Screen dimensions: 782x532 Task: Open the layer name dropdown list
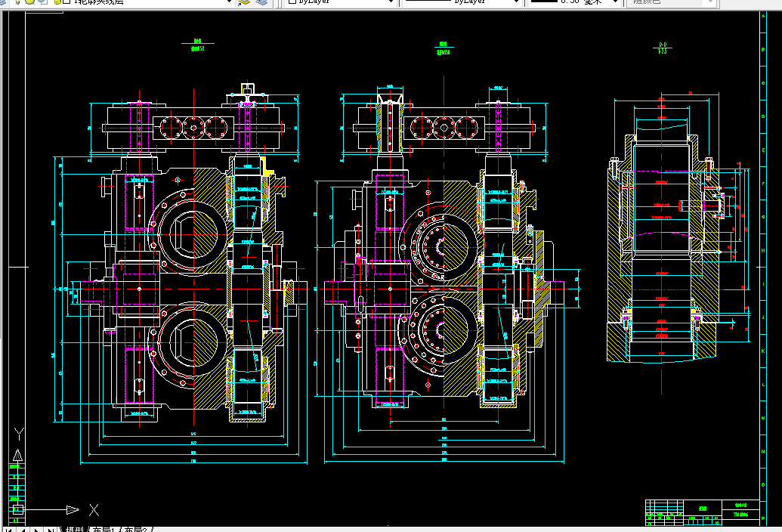229,2
